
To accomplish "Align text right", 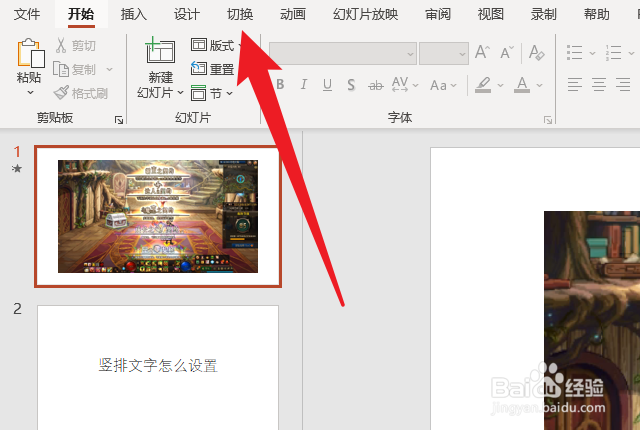I will point(624,84).
